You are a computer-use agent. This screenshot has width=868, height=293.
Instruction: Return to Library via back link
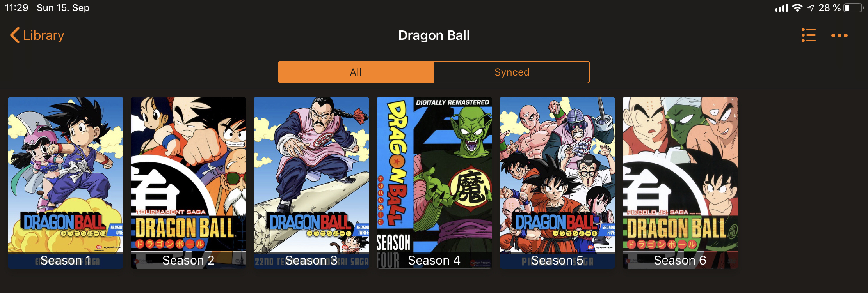pyautogui.click(x=43, y=35)
